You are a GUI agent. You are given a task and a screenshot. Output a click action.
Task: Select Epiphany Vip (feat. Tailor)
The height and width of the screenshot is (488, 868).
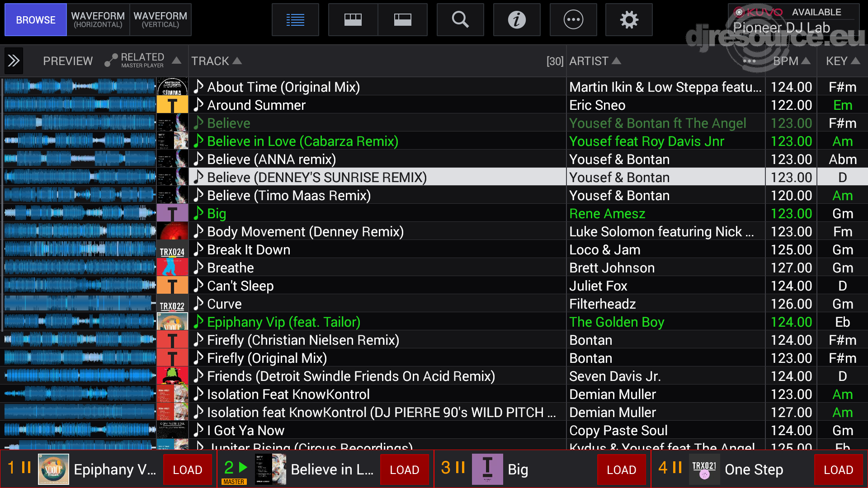283,322
